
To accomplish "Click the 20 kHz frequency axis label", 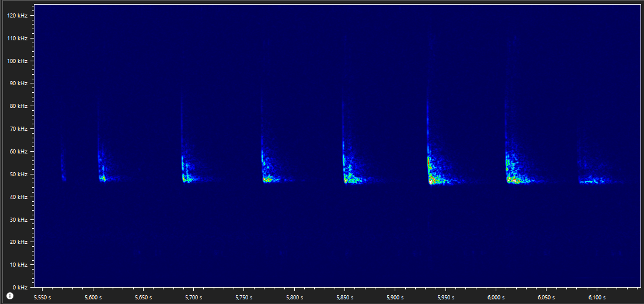I will [x=19, y=242].
